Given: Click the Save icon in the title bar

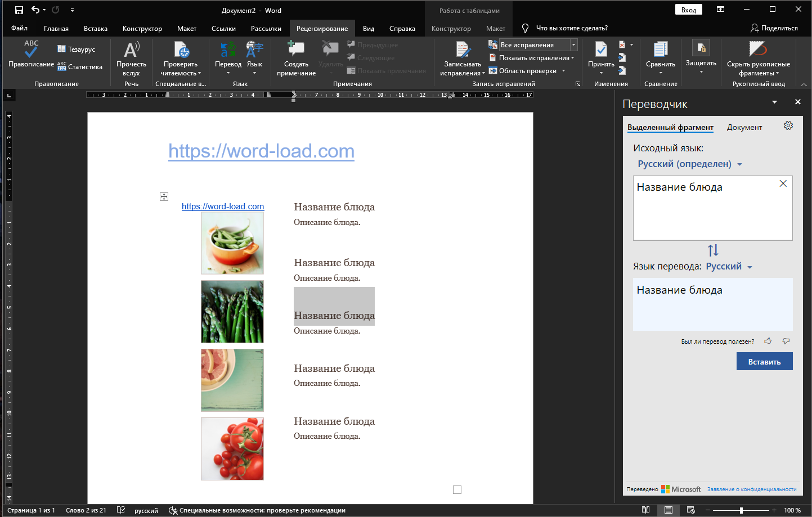Looking at the screenshot, I should point(19,10).
